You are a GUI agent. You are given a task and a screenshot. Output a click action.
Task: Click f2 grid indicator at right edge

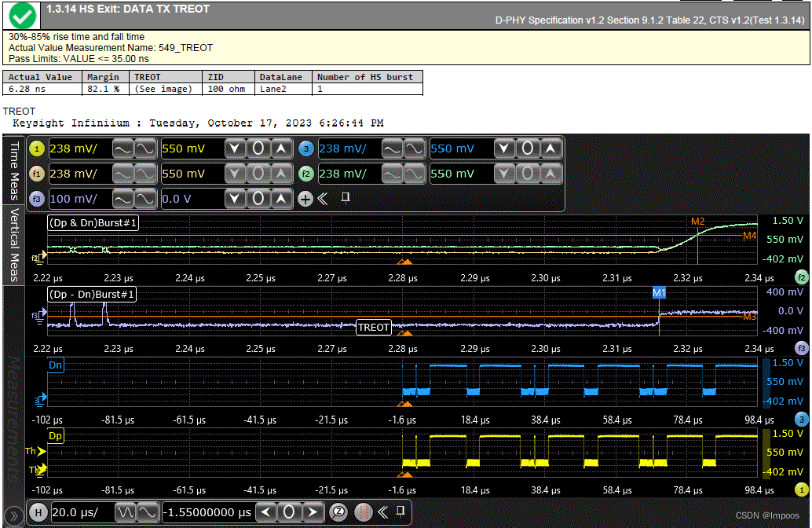802,277
